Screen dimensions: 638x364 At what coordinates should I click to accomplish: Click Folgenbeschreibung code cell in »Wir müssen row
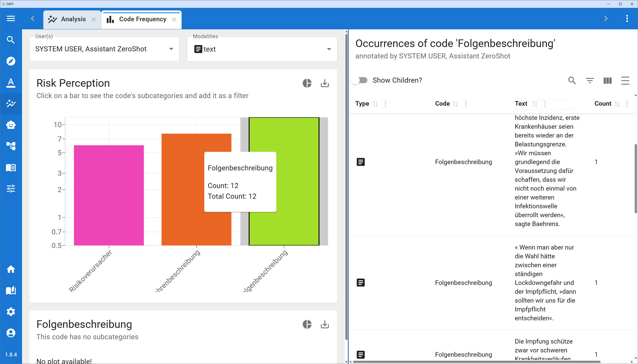463,162
